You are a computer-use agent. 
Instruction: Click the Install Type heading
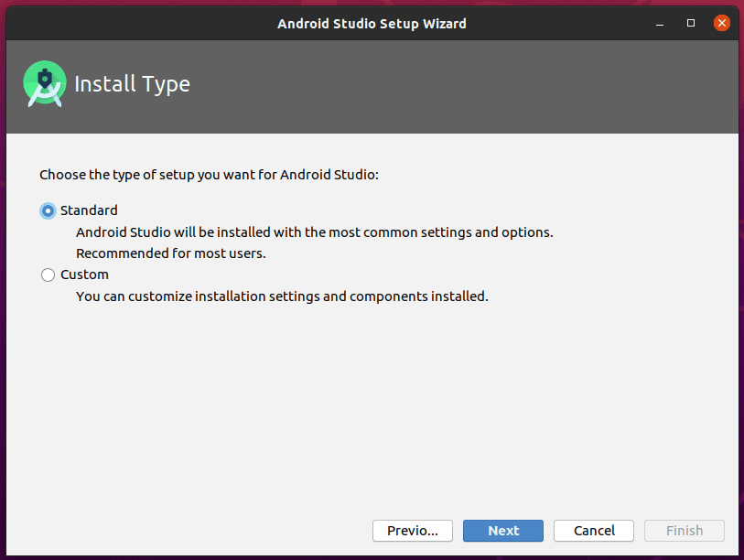[133, 84]
